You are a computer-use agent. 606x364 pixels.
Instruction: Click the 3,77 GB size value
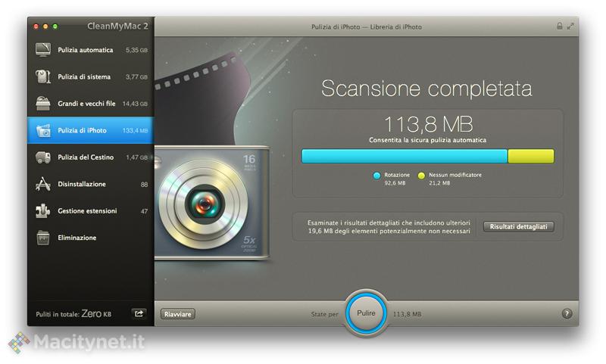pyautogui.click(x=136, y=77)
